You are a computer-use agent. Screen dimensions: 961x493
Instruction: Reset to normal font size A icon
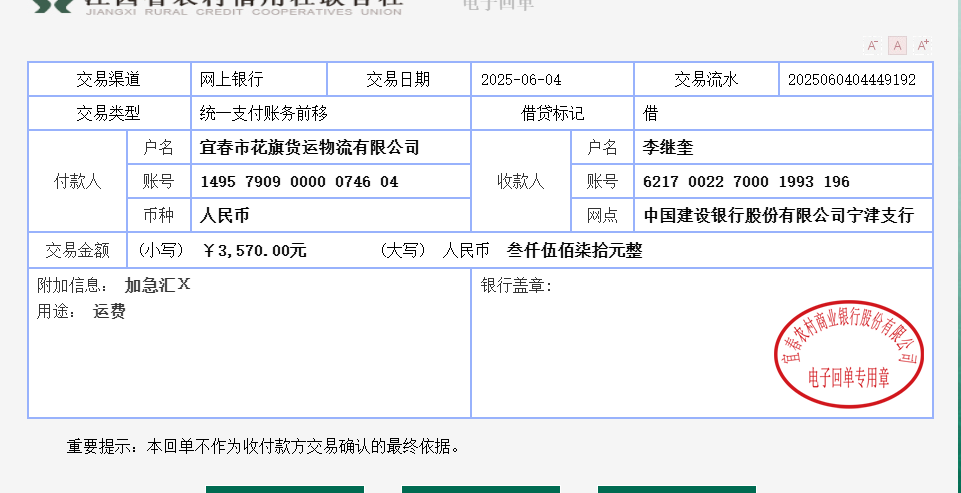(x=897, y=45)
